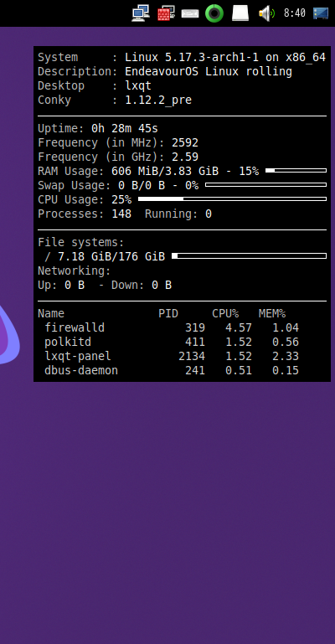This screenshot has width=335, height=644.
Task: Click the 'EndeavourOS Linux rolling' description
Action: coord(209,71)
